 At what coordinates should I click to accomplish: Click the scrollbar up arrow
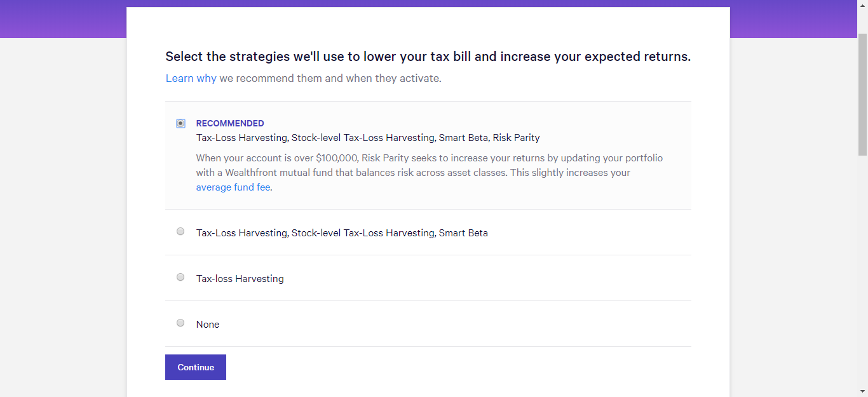(862, 5)
